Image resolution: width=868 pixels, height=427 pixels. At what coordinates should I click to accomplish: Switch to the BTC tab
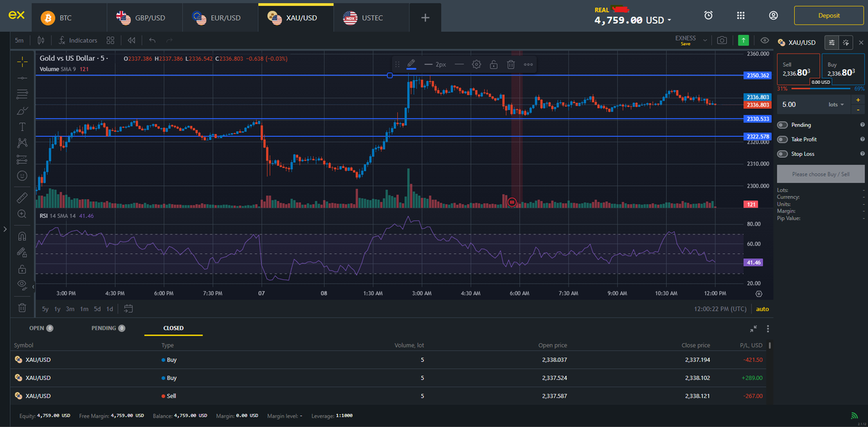coord(69,17)
